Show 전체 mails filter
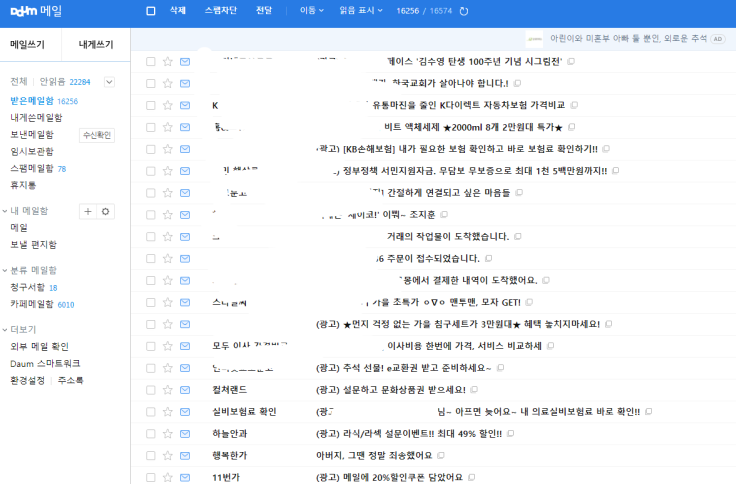736x484 pixels. (x=19, y=82)
